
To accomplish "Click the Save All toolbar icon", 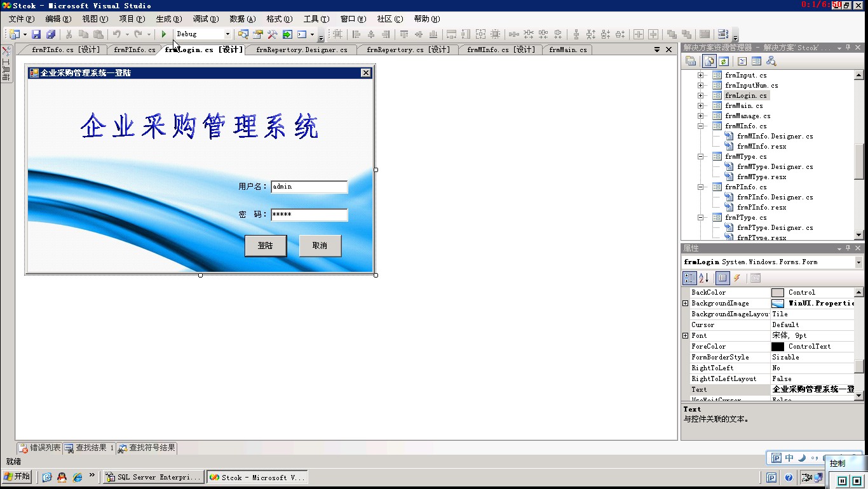I will point(51,34).
